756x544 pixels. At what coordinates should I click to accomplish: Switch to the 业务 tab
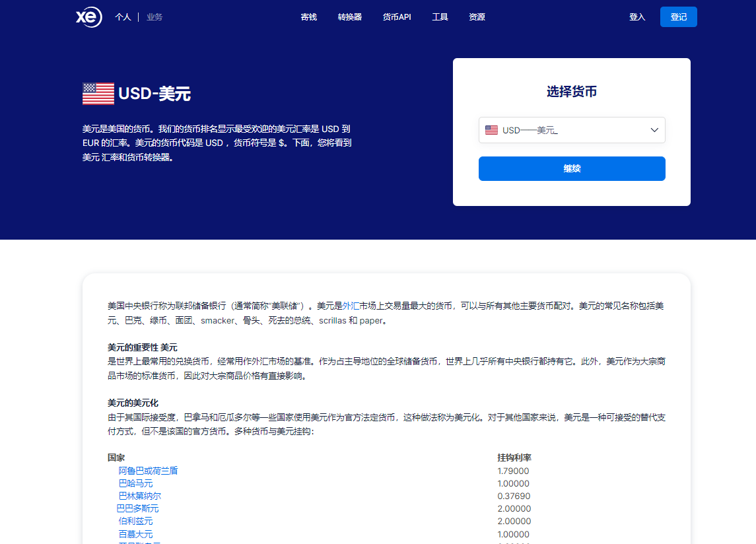coord(155,17)
